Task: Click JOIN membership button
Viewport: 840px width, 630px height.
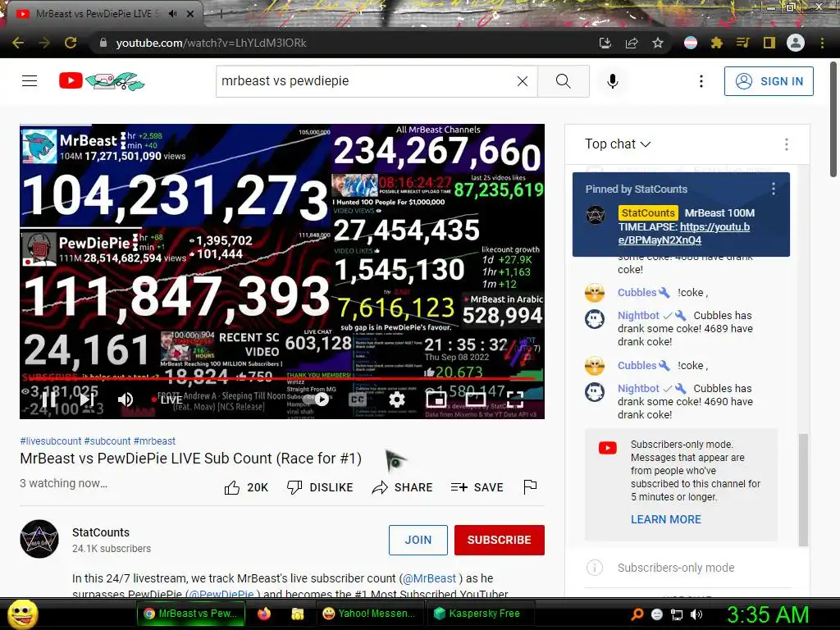Action: [x=418, y=540]
